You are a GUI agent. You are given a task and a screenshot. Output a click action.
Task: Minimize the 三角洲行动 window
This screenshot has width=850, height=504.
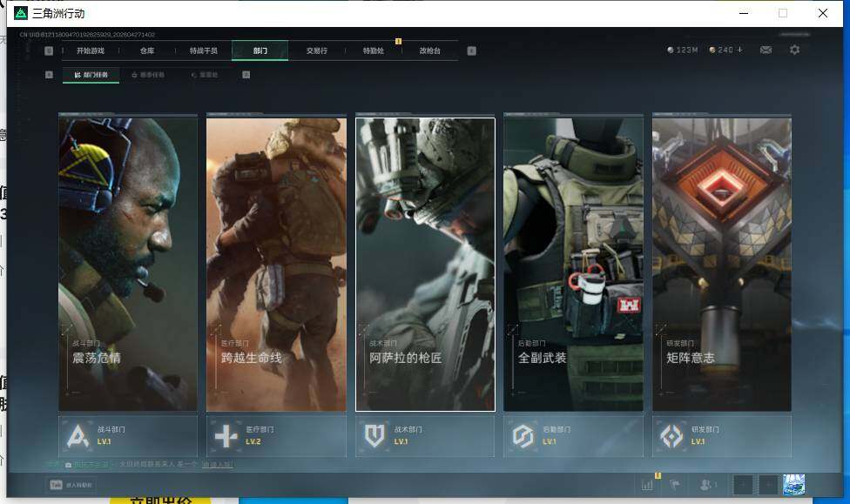pyautogui.click(x=744, y=13)
